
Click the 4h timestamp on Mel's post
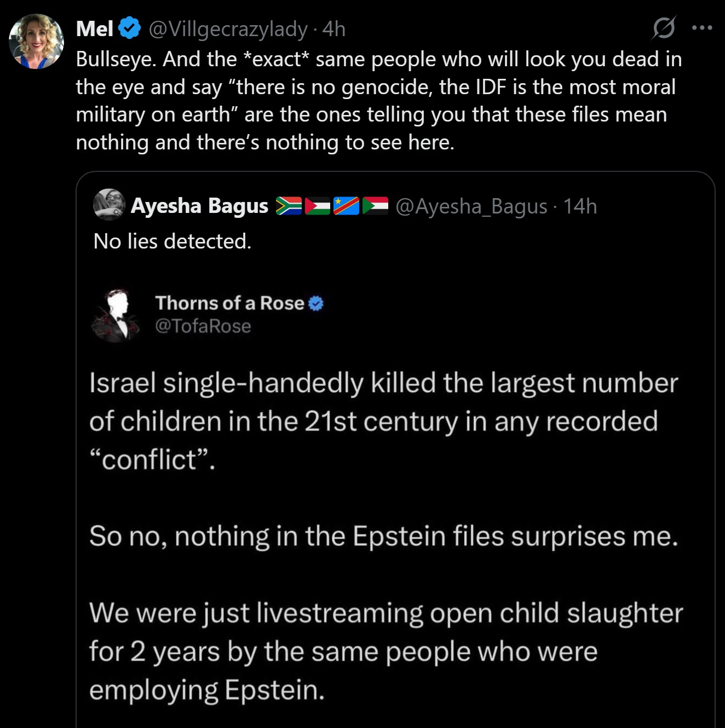click(334, 28)
